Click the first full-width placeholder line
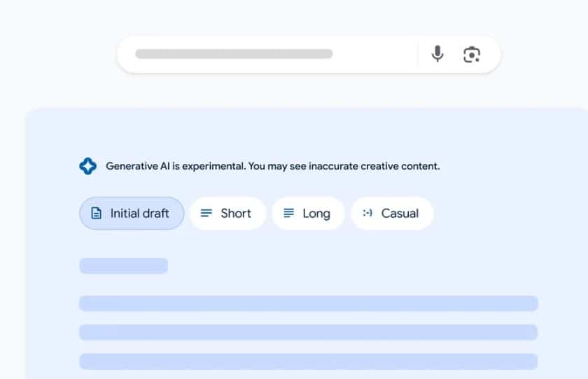Screen dimensions: 588x379 308,303
